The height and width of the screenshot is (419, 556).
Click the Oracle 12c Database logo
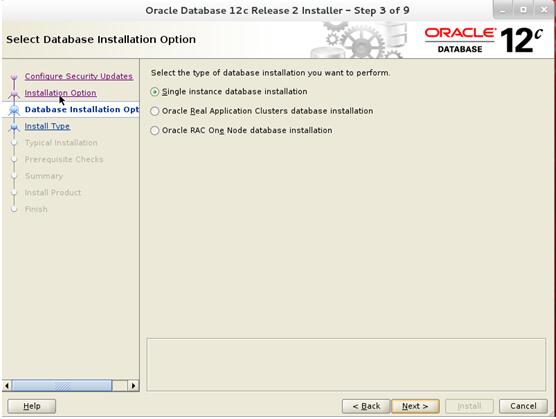(484, 40)
